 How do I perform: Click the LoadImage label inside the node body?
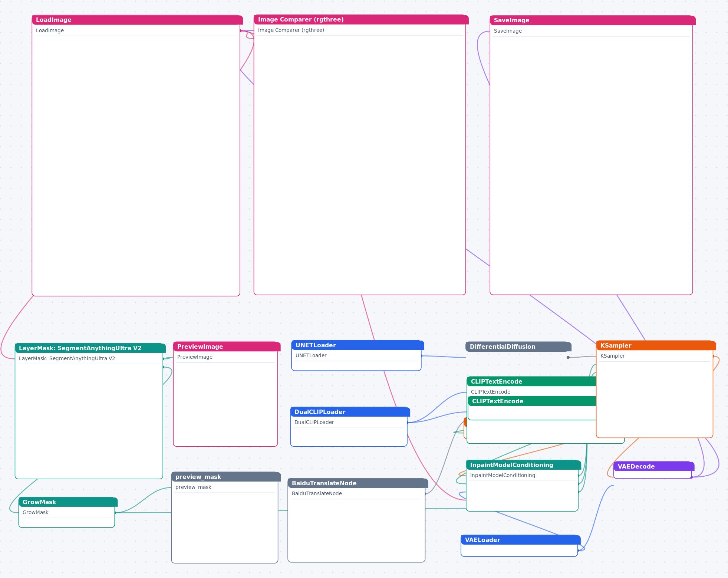pos(50,30)
